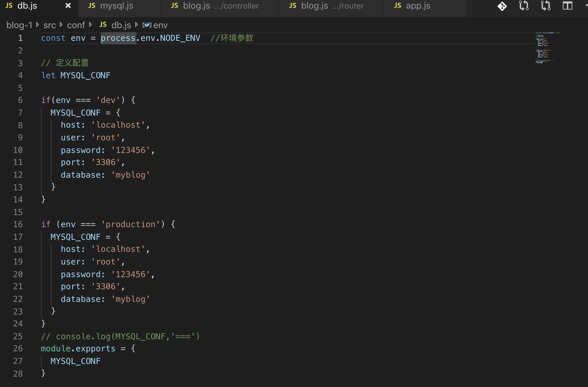This screenshot has width=588, height=387.
Task: Expand the arrow after blog-1 breadcrumb
Action: pos(37,25)
